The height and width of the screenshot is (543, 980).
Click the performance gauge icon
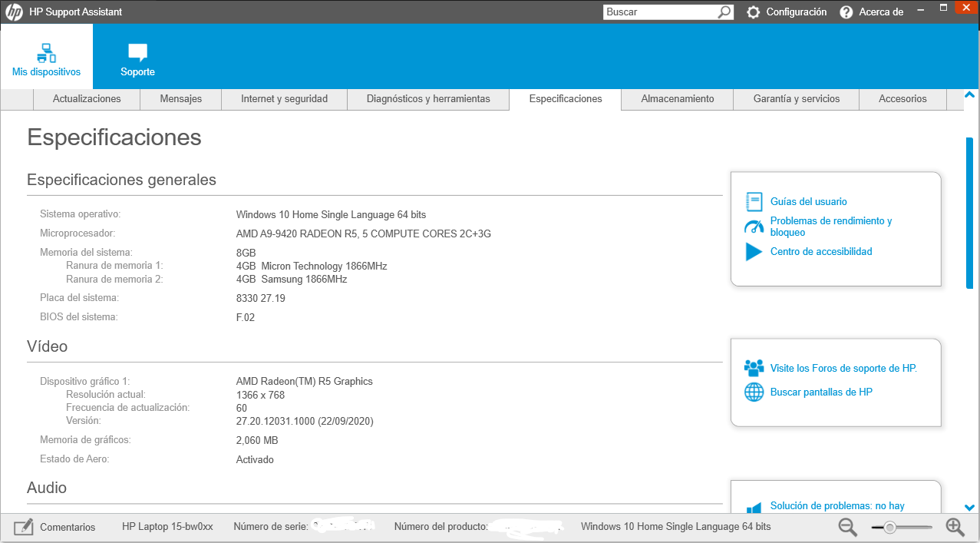point(754,227)
